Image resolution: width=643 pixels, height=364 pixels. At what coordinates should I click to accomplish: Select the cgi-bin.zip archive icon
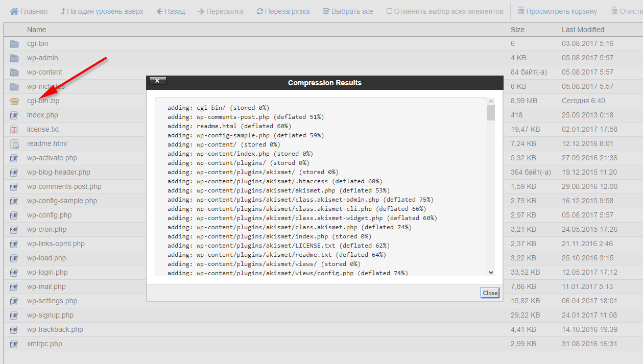(14, 101)
